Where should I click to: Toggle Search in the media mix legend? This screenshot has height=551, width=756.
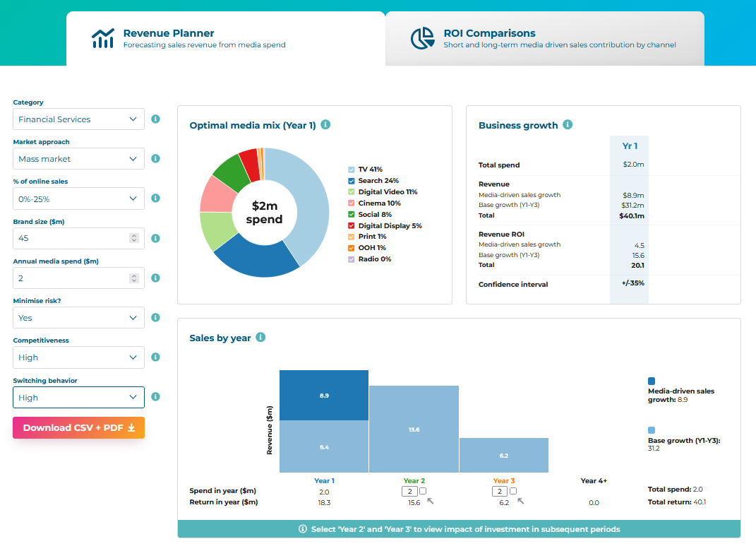click(x=352, y=181)
